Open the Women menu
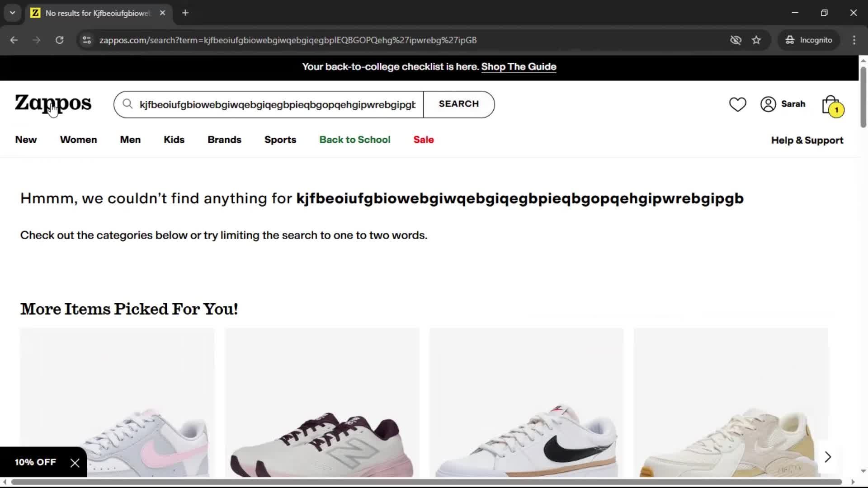 [x=78, y=140]
